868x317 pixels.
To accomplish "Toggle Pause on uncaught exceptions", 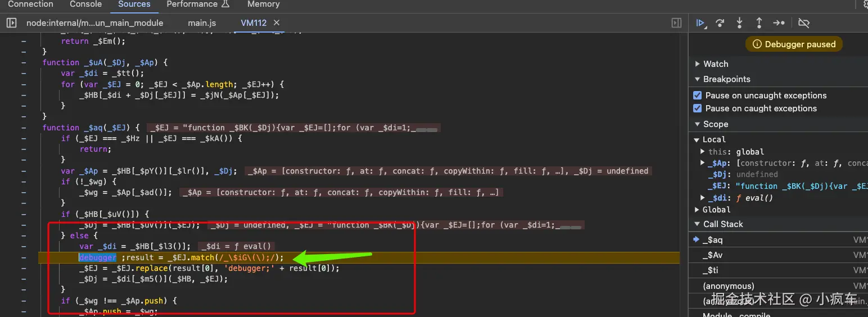I will 698,96.
